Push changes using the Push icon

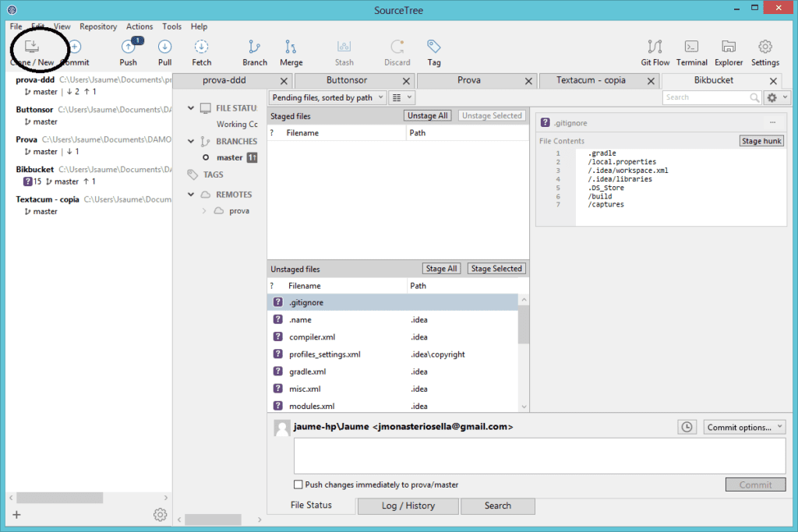(128, 48)
